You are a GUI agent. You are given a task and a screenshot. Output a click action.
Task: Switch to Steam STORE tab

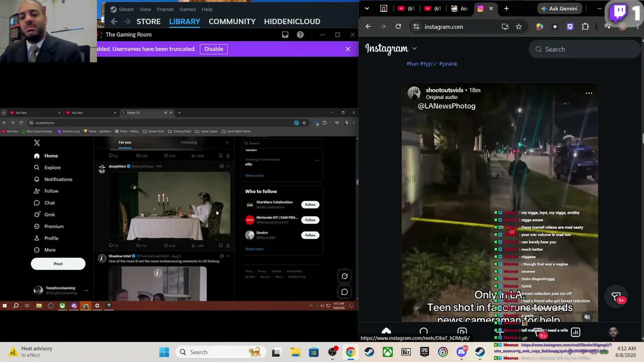coord(148,22)
